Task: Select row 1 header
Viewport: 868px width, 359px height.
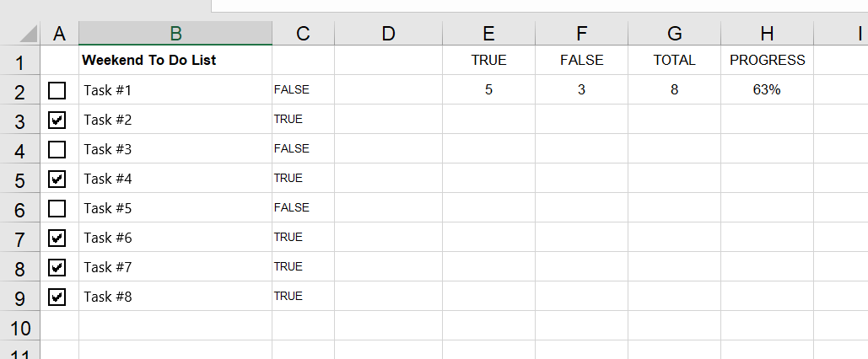Action: (x=20, y=61)
